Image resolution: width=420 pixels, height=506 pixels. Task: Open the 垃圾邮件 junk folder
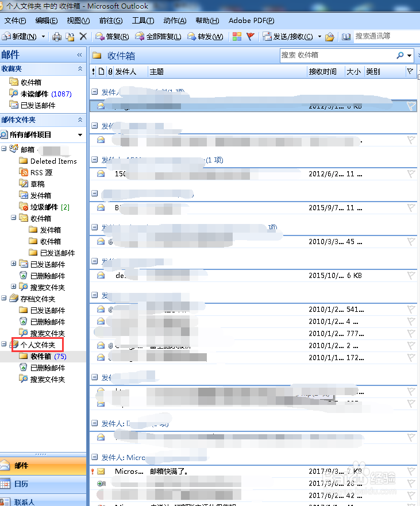click(44, 207)
